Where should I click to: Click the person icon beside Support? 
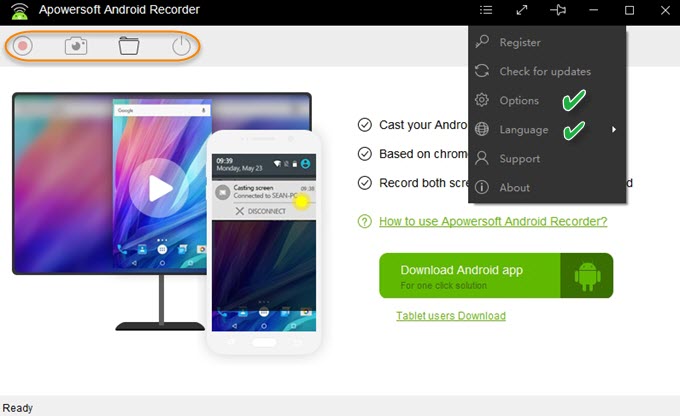tap(482, 158)
